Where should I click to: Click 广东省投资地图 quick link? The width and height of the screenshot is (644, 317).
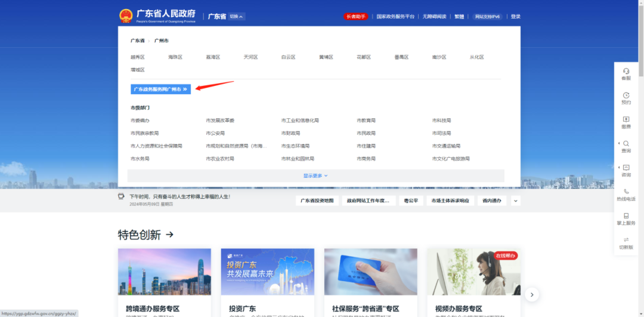(317, 201)
